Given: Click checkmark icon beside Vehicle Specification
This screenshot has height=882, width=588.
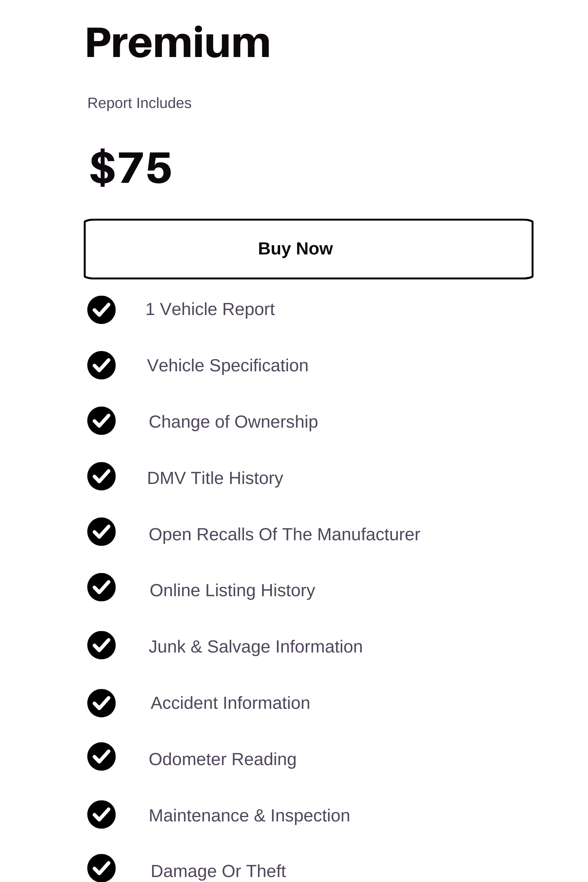Looking at the screenshot, I should click(101, 365).
